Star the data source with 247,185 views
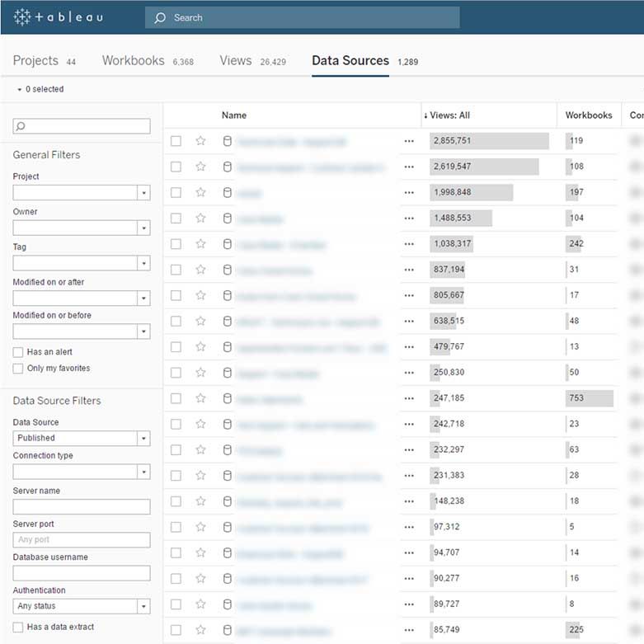Screen dimensions: 644x644 pyautogui.click(x=200, y=398)
